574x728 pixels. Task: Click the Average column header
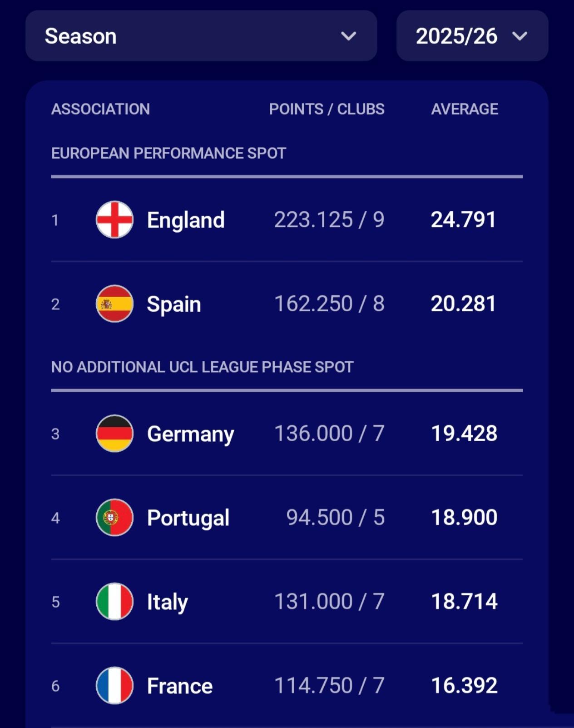pos(464,109)
